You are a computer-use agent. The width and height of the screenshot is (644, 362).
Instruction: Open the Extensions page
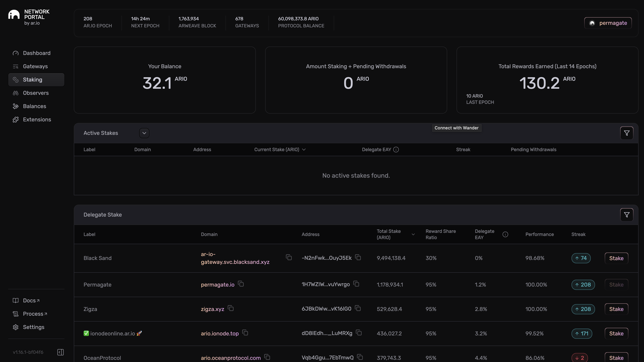click(x=37, y=119)
